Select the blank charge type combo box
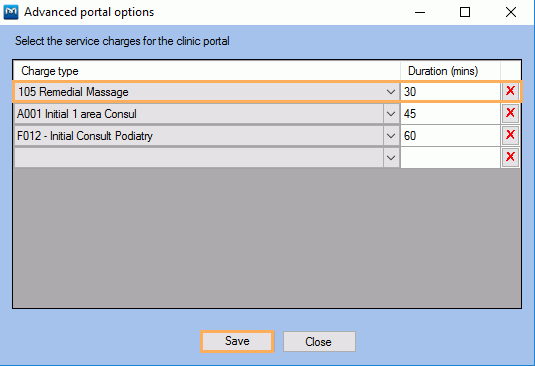Screen dimensions: 535x366 [x=206, y=158]
